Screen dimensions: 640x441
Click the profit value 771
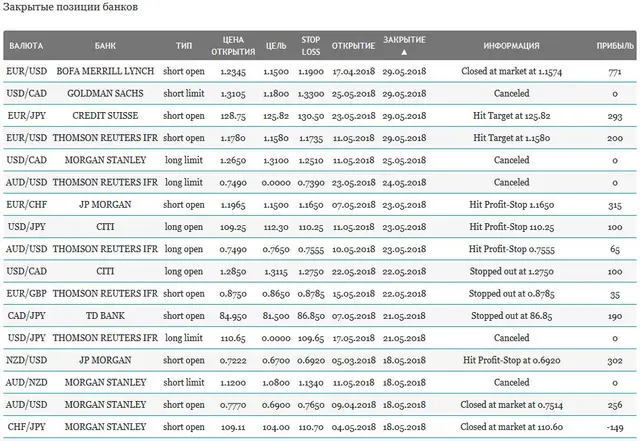(615, 72)
